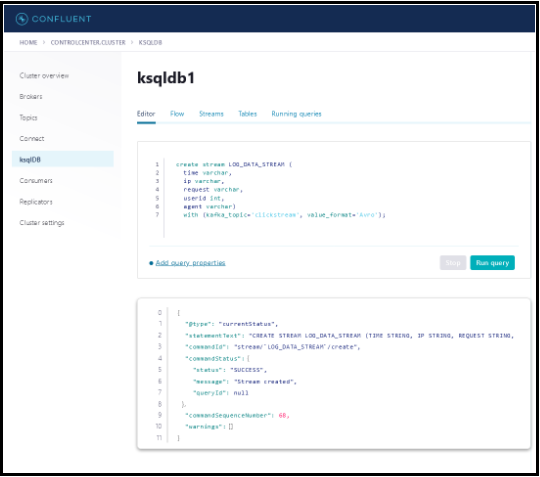Click the 'userid int,' editor line
This screenshot has width=540, height=477.
click(204, 198)
